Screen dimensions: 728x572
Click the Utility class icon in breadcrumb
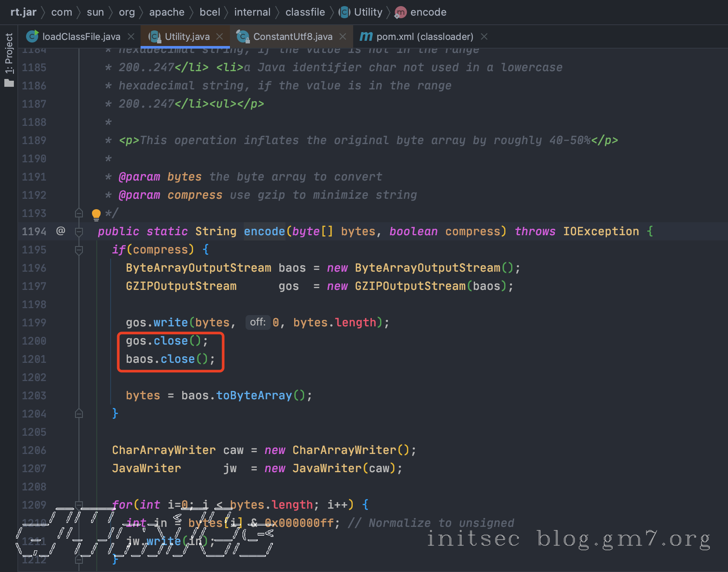click(344, 12)
